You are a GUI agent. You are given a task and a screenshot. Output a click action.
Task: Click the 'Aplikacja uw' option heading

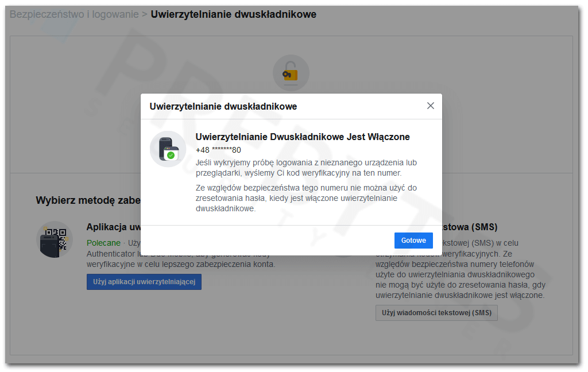coord(114,227)
